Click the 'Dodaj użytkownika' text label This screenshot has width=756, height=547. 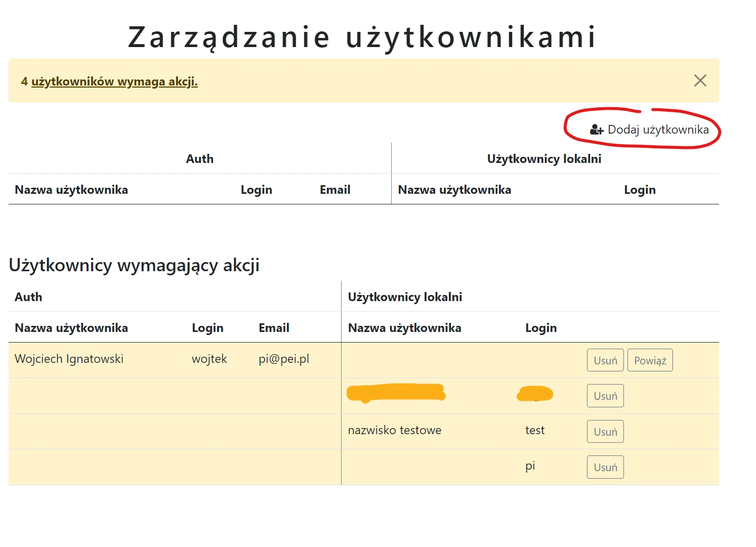click(x=658, y=130)
